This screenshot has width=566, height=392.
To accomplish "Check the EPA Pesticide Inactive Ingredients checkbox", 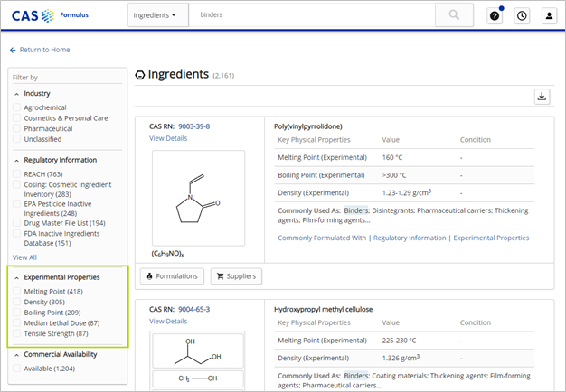I will pyautogui.click(x=16, y=203).
